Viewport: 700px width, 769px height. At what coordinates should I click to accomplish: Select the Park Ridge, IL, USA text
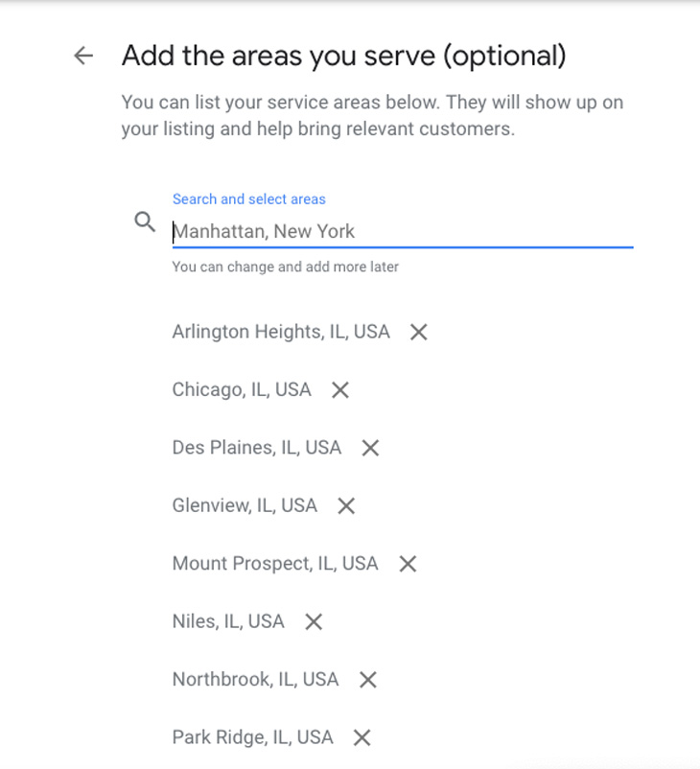pos(252,737)
